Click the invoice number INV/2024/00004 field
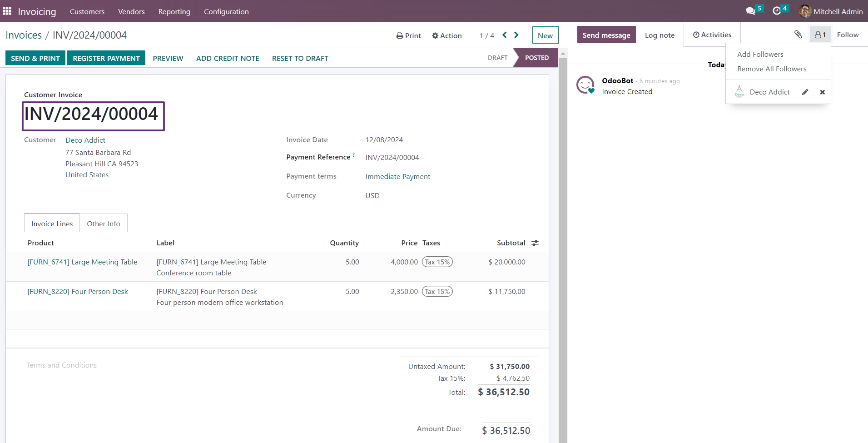 click(93, 116)
